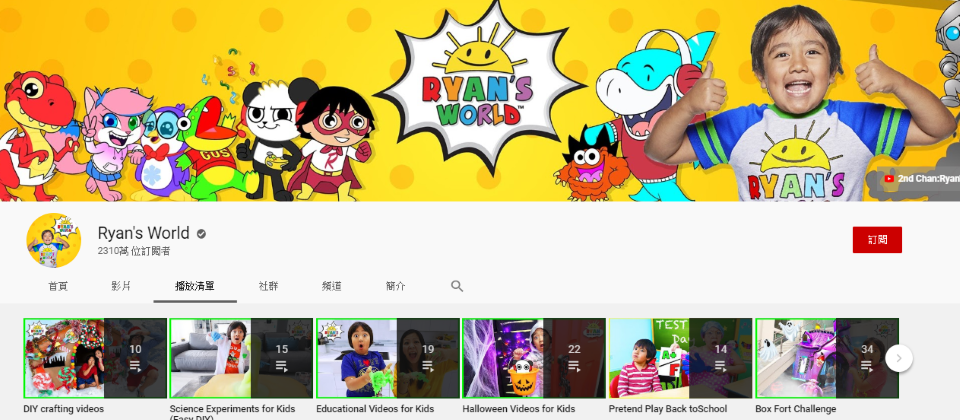Click the Science Experiments playlist thumbnail
The height and width of the screenshot is (420, 960).
point(241,358)
